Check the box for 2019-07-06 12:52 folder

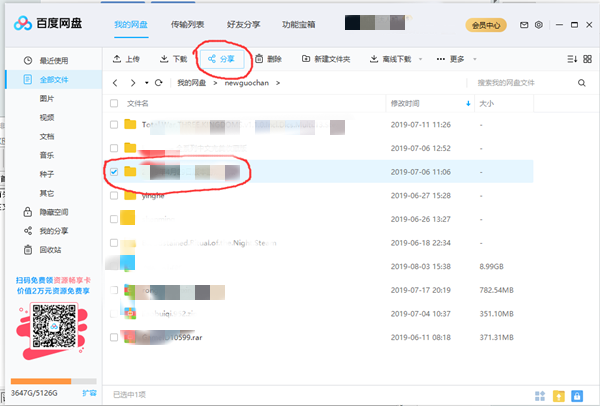(114, 148)
